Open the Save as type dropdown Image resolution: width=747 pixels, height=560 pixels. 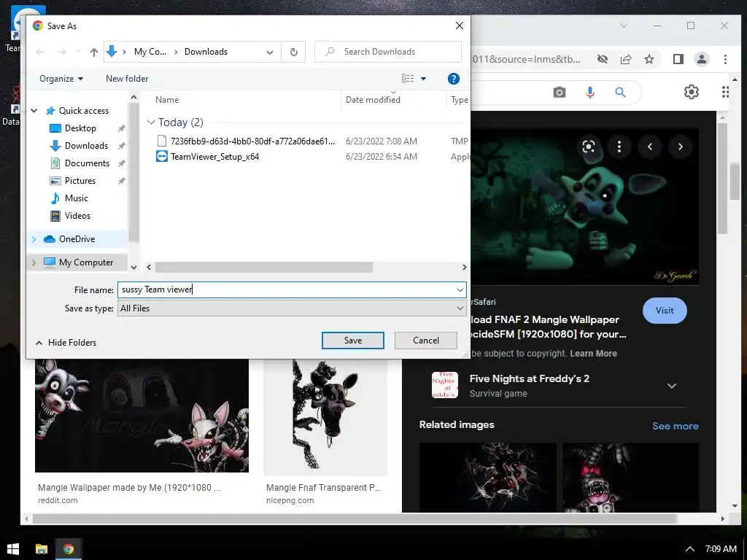pyautogui.click(x=460, y=308)
